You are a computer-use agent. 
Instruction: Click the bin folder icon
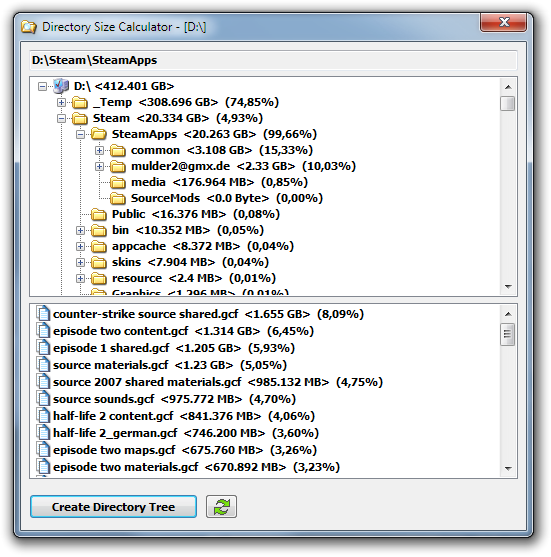tap(99, 231)
